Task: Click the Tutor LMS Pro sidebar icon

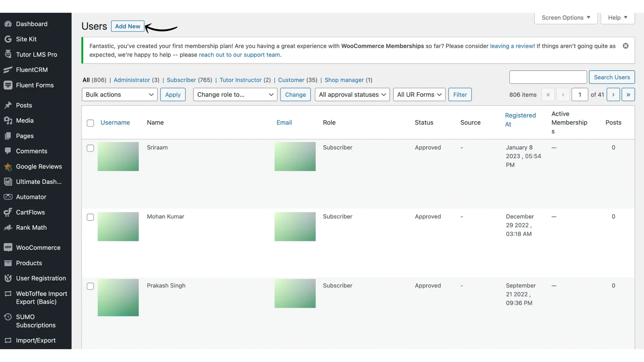Action: [x=8, y=54]
